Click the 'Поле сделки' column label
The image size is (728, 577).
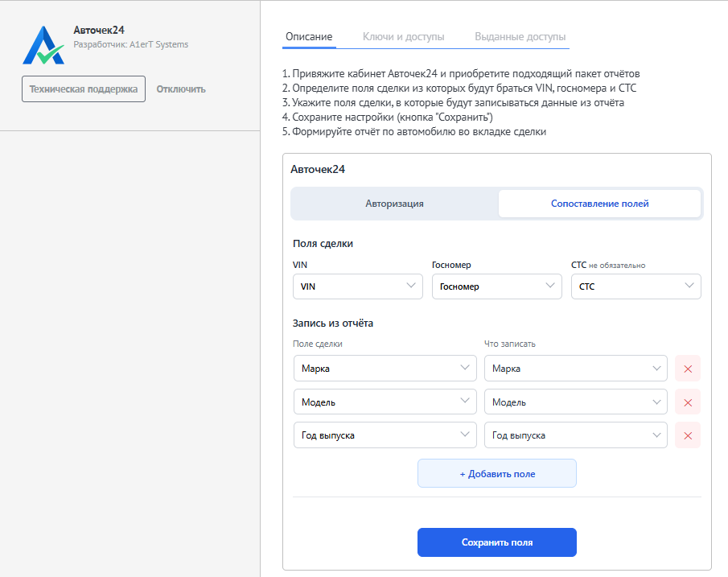tap(318, 344)
